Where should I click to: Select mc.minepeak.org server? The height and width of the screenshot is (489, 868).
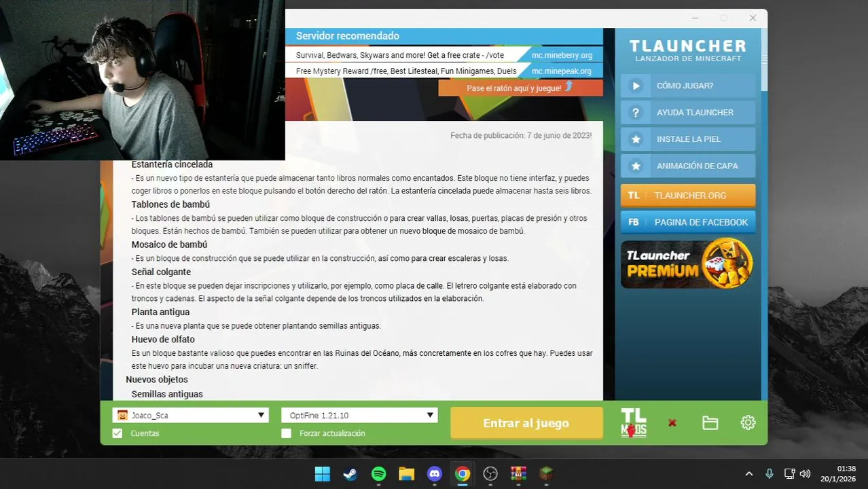pos(562,71)
